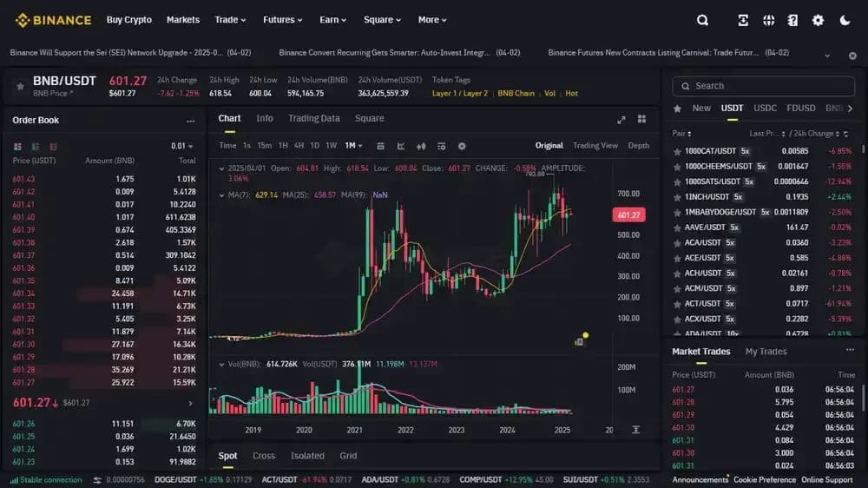
Task: Show favorites star filter in market list
Action: 677,109
